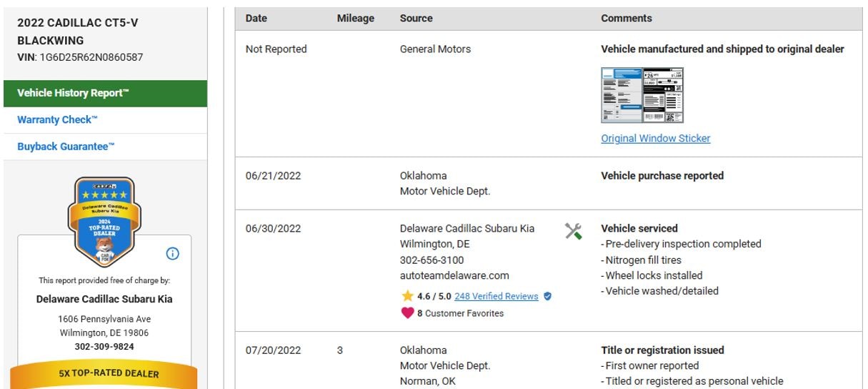The image size is (868, 389).
Task: Click the gold star rating icon
Action: pos(407,296)
